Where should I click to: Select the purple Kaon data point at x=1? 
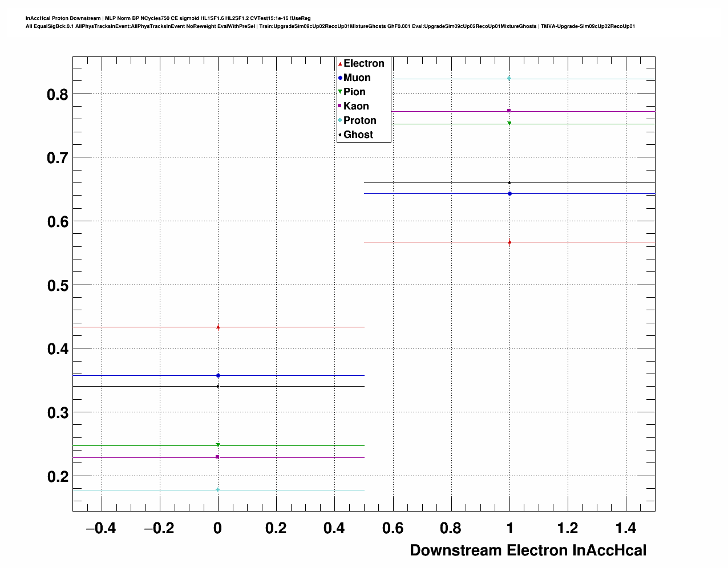[x=509, y=111]
